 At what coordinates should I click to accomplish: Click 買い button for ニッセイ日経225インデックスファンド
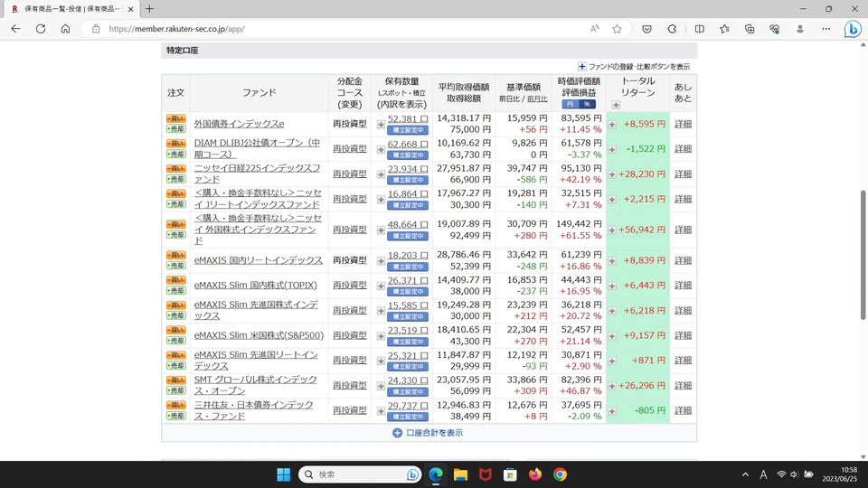(x=176, y=169)
